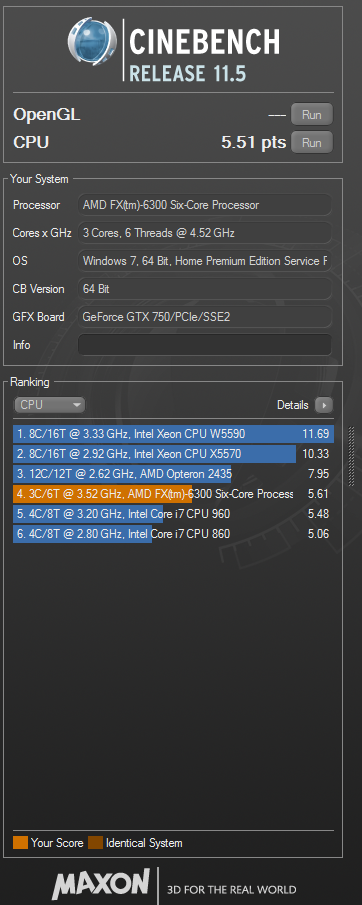The image size is (362, 905).
Task: Select the AMD Opteron 2435 ranking entry
Action: [173, 474]
